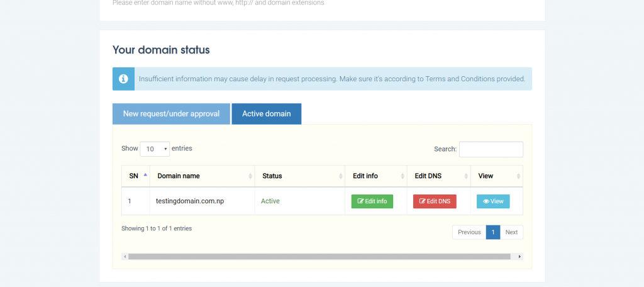Click blue View button for testingdomain.com.np
The width and height of the screenshot is (644, 287).
[493, 201]
